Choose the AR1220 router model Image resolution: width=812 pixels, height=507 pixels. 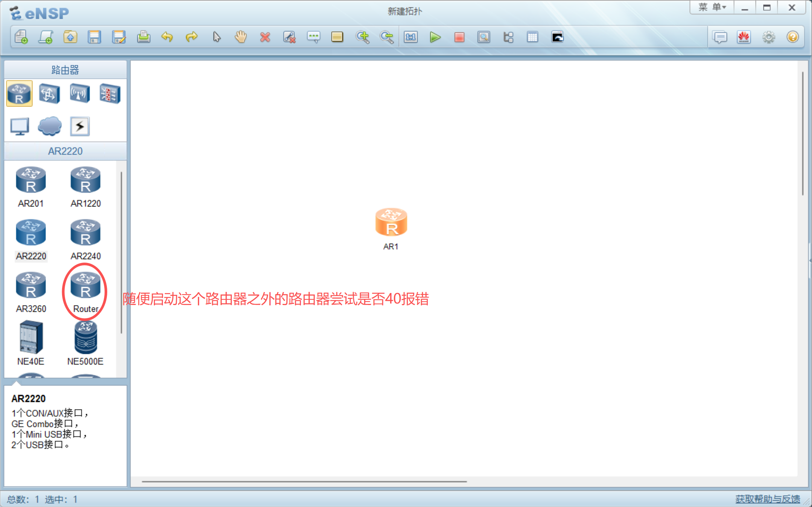86,187
